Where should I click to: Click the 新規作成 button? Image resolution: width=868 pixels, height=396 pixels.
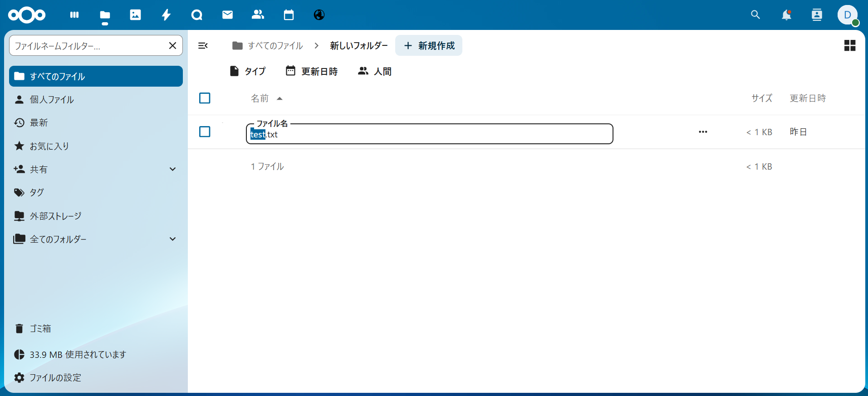coord(429,45)
